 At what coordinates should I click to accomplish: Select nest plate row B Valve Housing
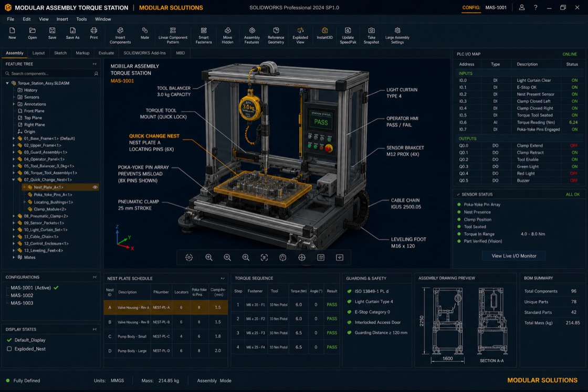[166, 322]
